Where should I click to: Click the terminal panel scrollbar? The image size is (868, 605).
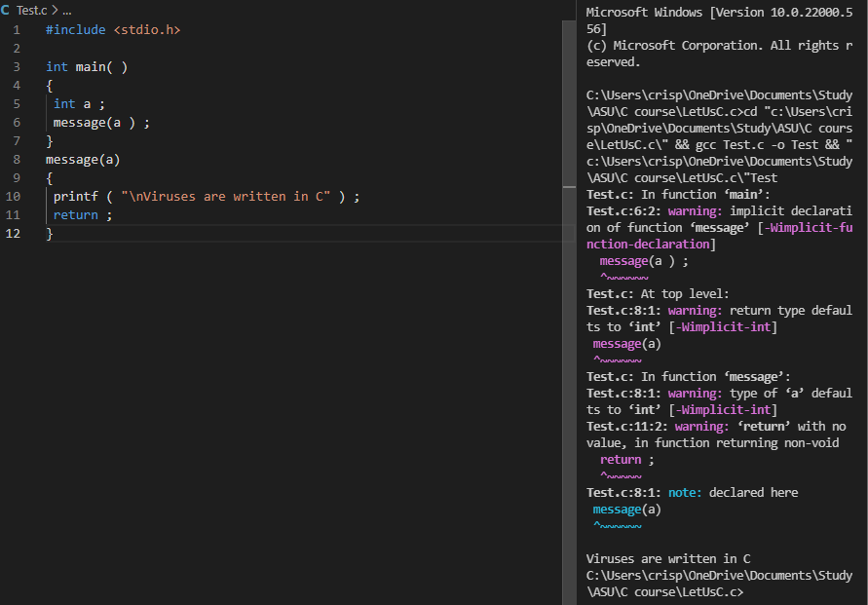(865, 292)
